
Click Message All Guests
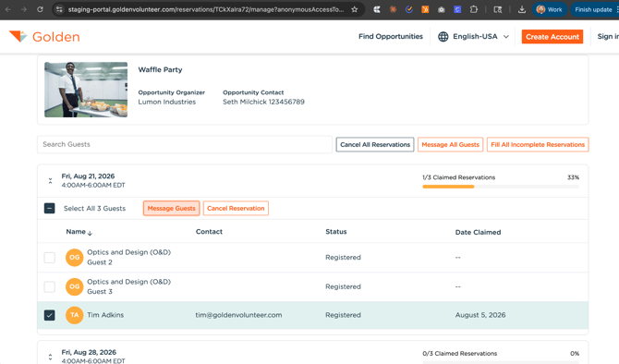451,144
